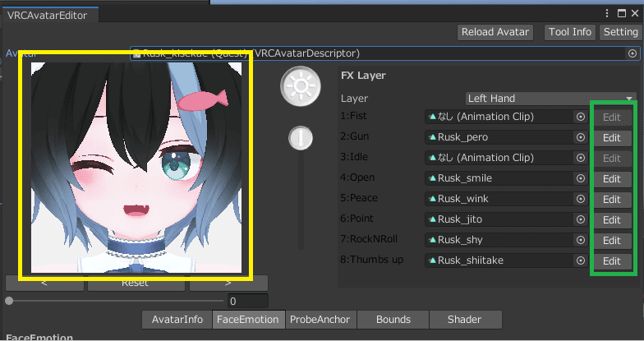Viewport: 644px width, 341px height.
Task: Switch to the ProbeAnchor tab
Action: click(x=320, y=320)
